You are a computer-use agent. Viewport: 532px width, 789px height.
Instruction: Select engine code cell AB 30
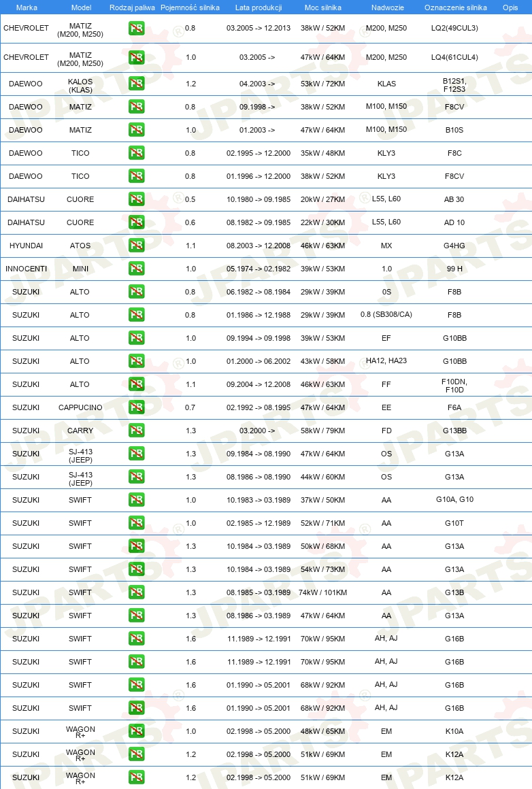pyautogui.click(x=454, y=199)
